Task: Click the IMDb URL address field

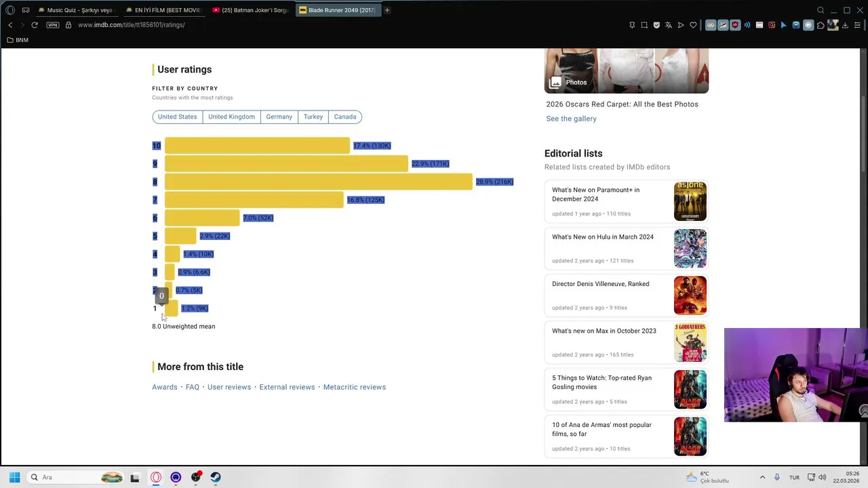Action: pos(131,25)
